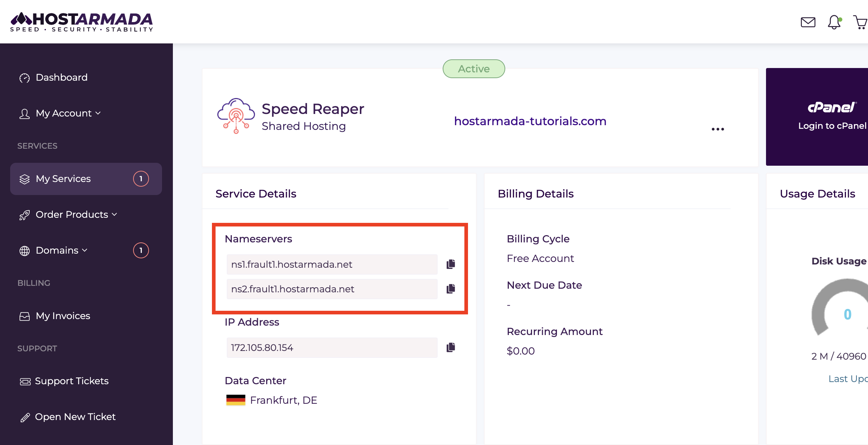868x445 pixels.
Task: Click the Next Due Date label
Action: point(544,285)
